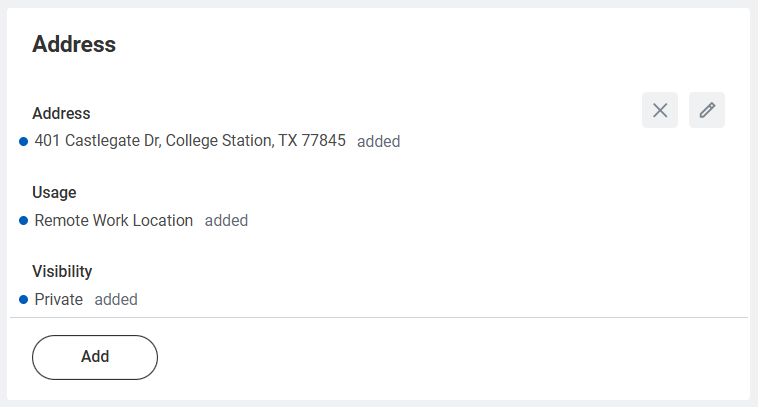
Task: Click the Visibility field label
Action: [x=62, y=271]
